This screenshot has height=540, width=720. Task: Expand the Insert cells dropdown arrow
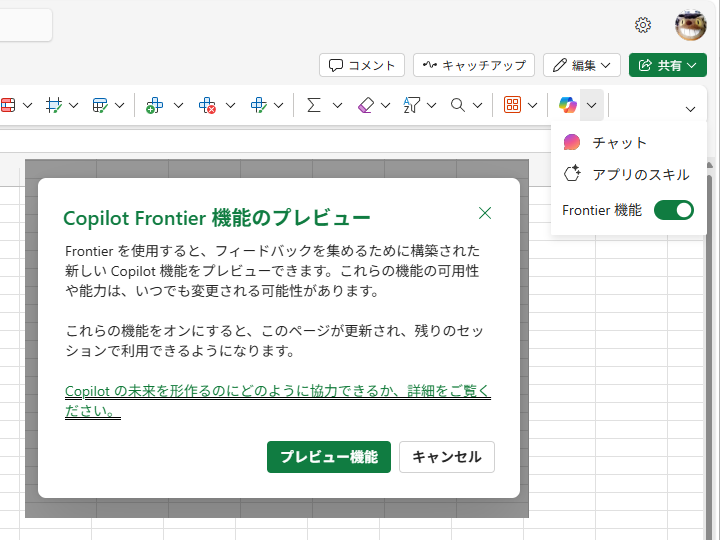pyautogui.click(x=179, y=105)
